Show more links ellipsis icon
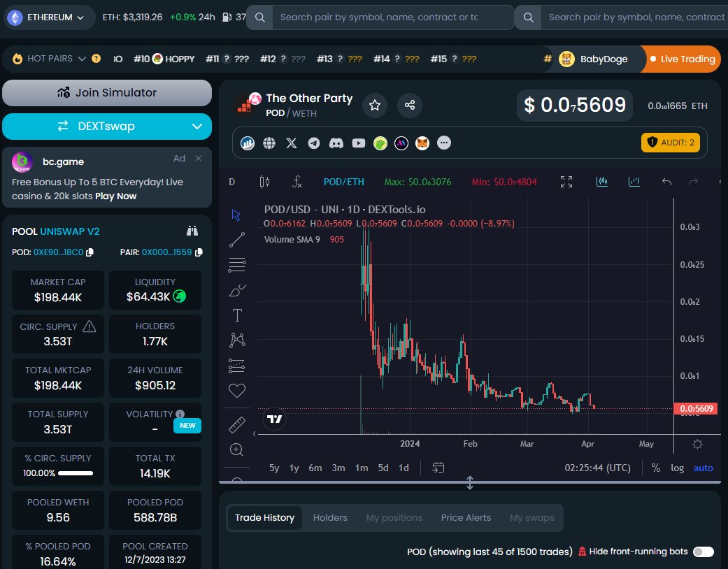This screenshot has height=569, width=728. (x=444, y=143)
